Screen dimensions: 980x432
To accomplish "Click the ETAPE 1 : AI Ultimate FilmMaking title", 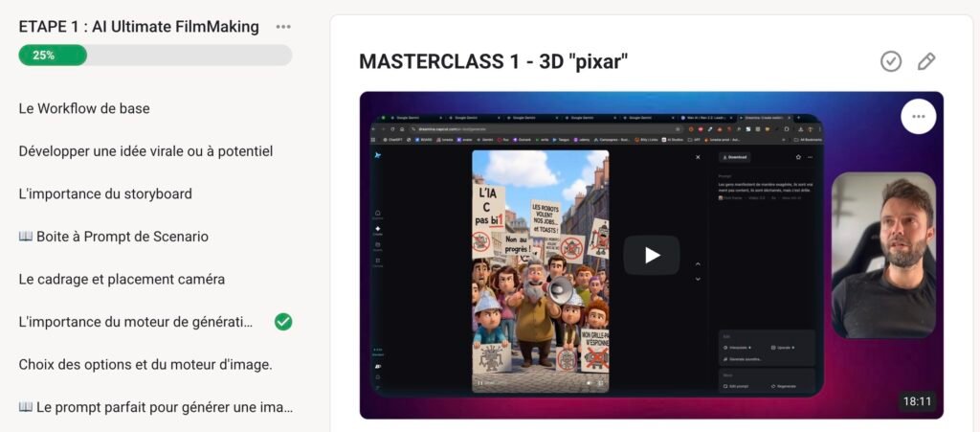I will [x=139, y=27].
